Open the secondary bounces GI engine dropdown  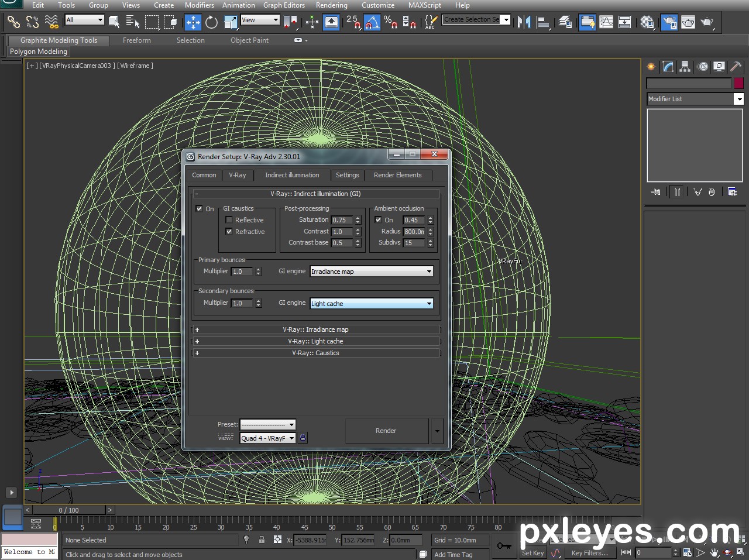point(372,304)
